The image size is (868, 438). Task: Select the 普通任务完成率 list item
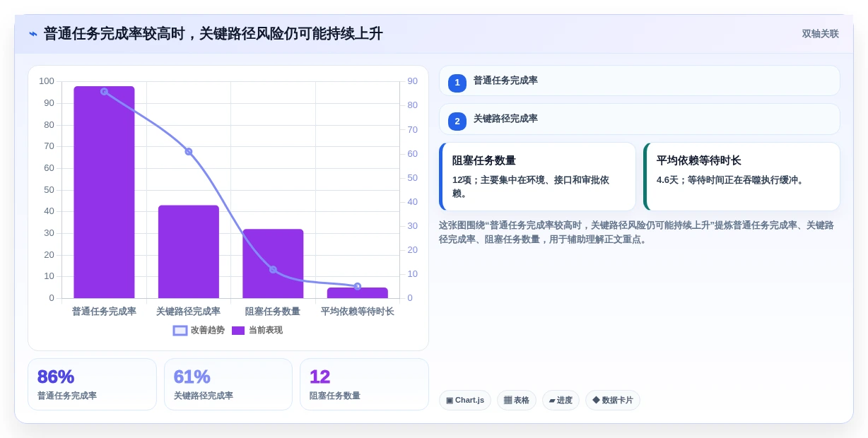pos(640,81)
